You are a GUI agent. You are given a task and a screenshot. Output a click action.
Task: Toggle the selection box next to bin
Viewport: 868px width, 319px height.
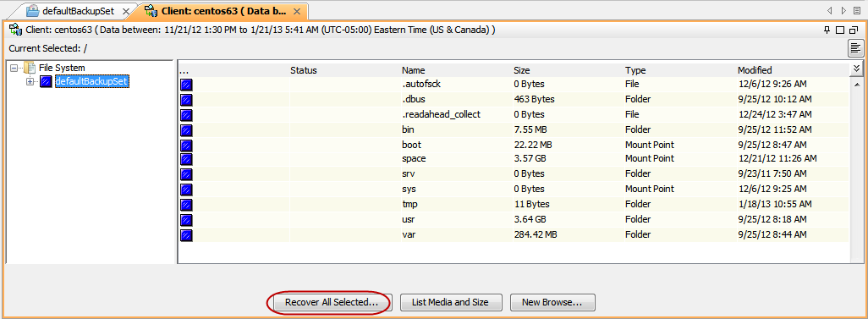[x=187, y=130]
